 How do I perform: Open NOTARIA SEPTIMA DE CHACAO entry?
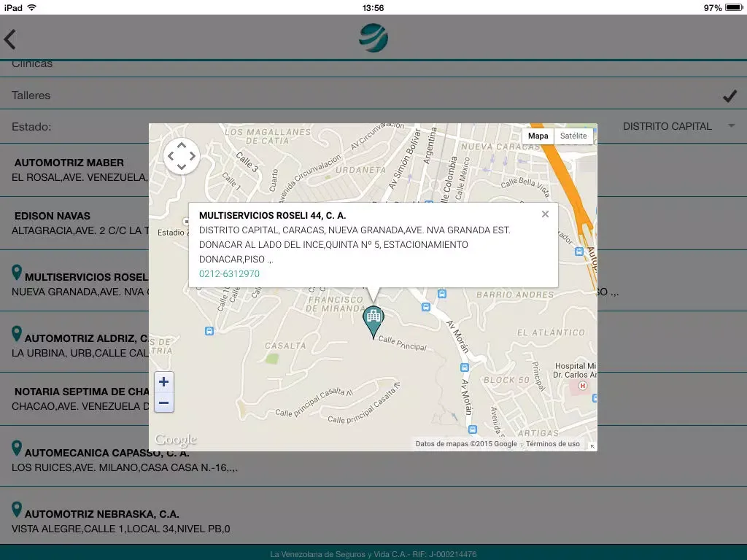click(x=74, y=399)
